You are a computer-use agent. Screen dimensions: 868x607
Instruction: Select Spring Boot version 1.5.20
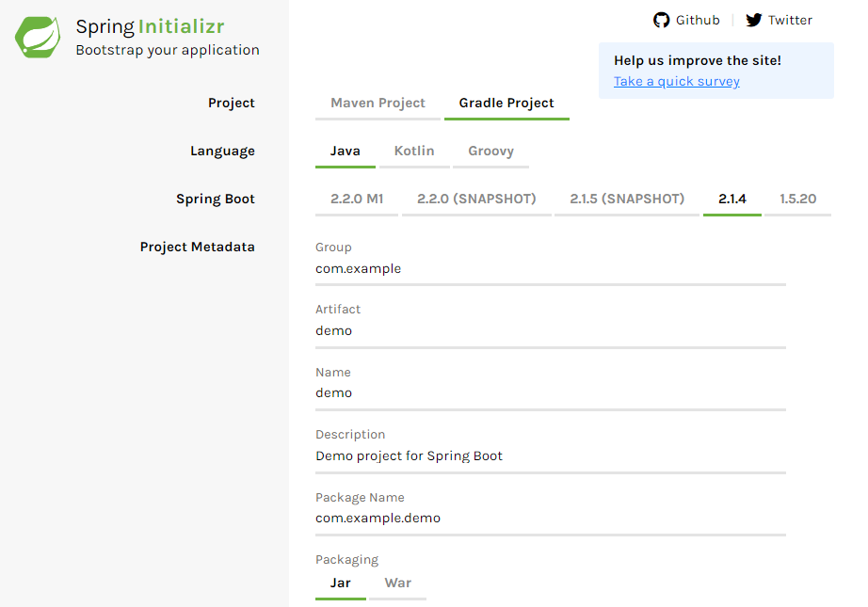tap(797, 200)
